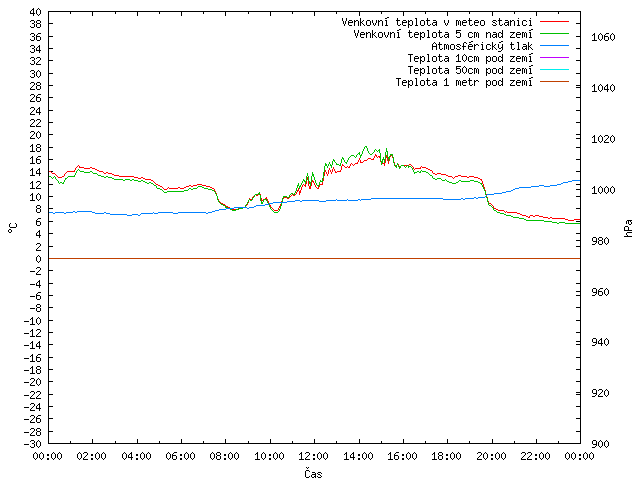Viewport: 640px width, 480px height.
Task: Click the pressure tick label '940'
Action: (x=600, y=342)
